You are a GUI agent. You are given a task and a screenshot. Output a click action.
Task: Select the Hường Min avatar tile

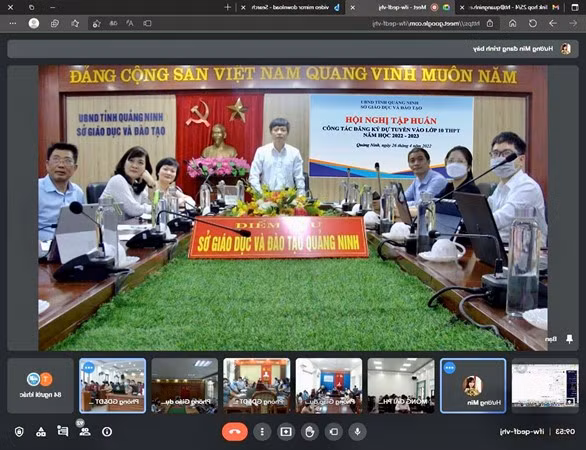pyautogui.click(x=473, y=386)
